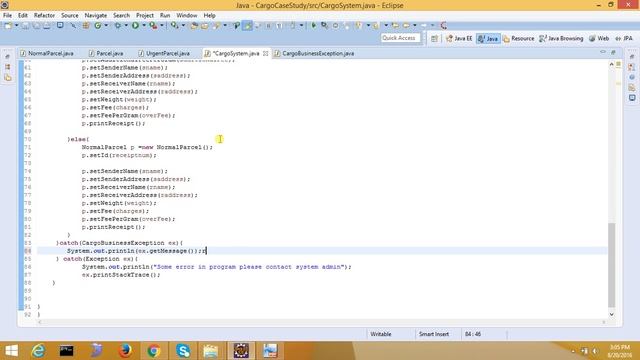The height and width of the screenshot is (360, 640).
Task: Click the editor scrollbar up arrow
Action: [611, 64]
